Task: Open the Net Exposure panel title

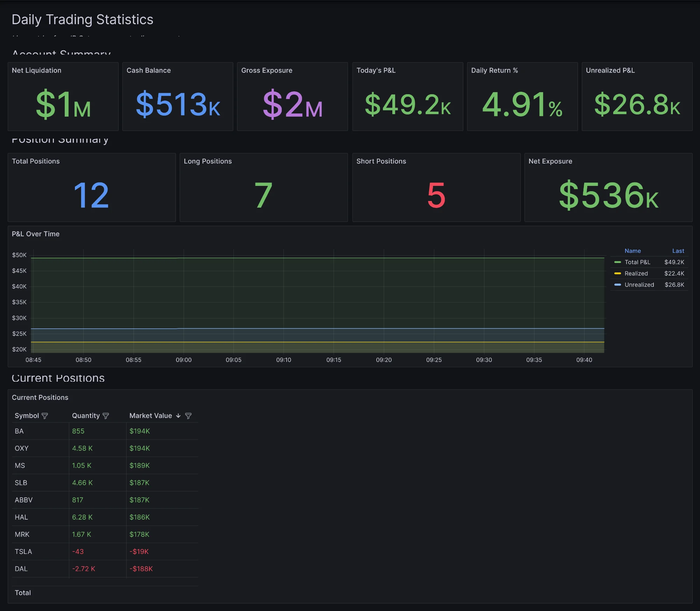Action: click(x=550, y=161)
